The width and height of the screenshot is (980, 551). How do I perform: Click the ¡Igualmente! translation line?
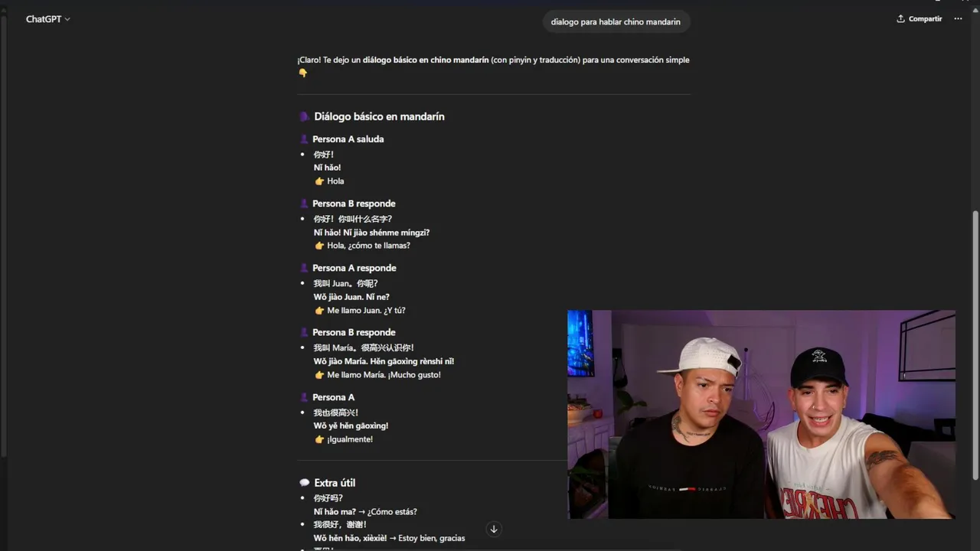pos(350,439)
